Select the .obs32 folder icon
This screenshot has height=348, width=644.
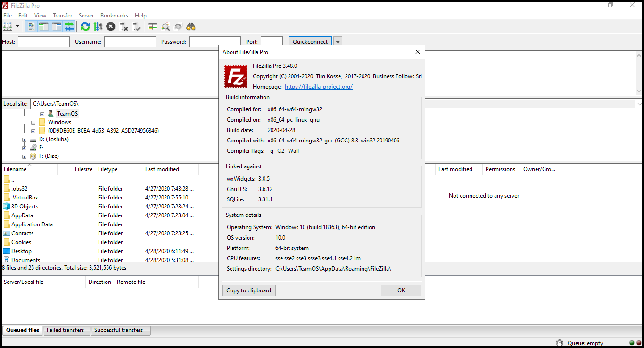[7, 189]
